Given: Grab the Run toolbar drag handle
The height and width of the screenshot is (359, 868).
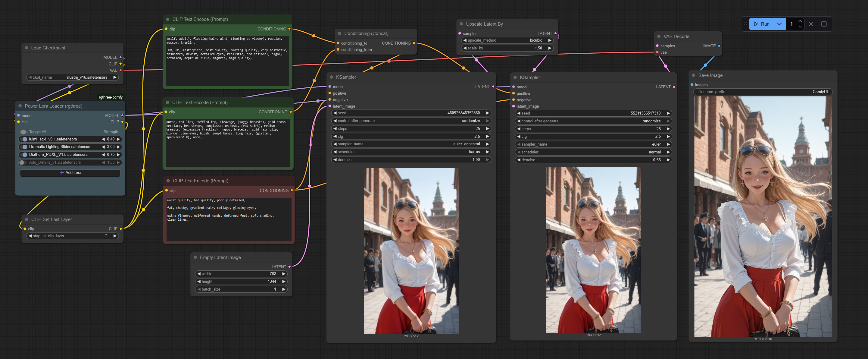Looking at the screenshot, I should coord(745,24).
